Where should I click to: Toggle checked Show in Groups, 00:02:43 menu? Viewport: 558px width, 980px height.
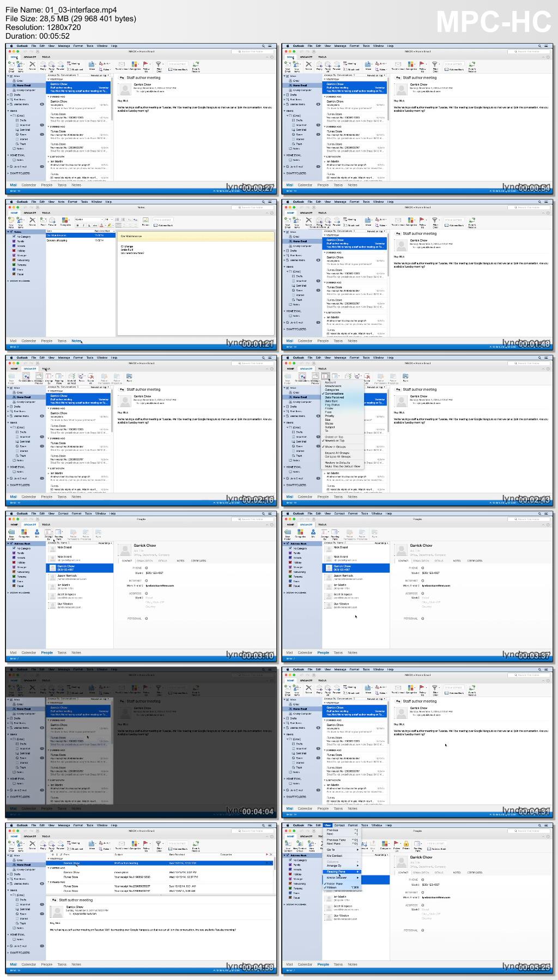334,446
